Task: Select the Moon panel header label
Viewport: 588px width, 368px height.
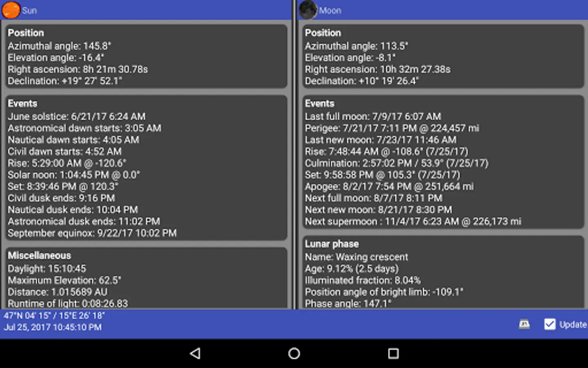Action: 330,11
